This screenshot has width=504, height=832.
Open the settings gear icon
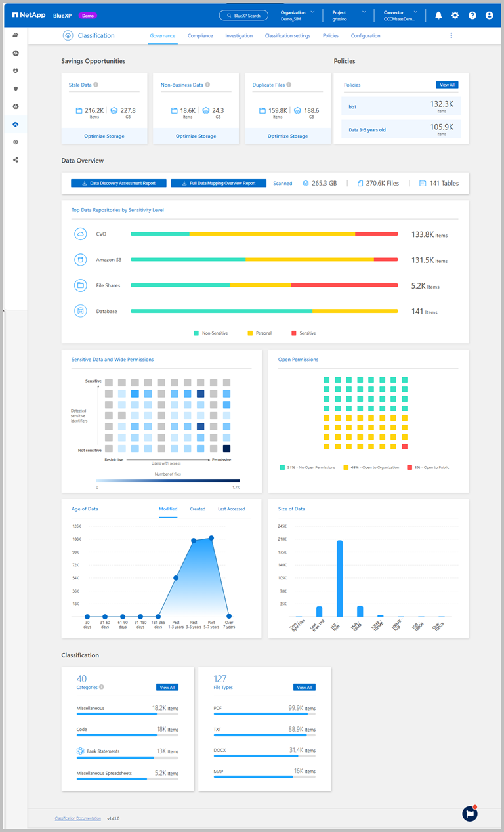(x=455, y=15)
